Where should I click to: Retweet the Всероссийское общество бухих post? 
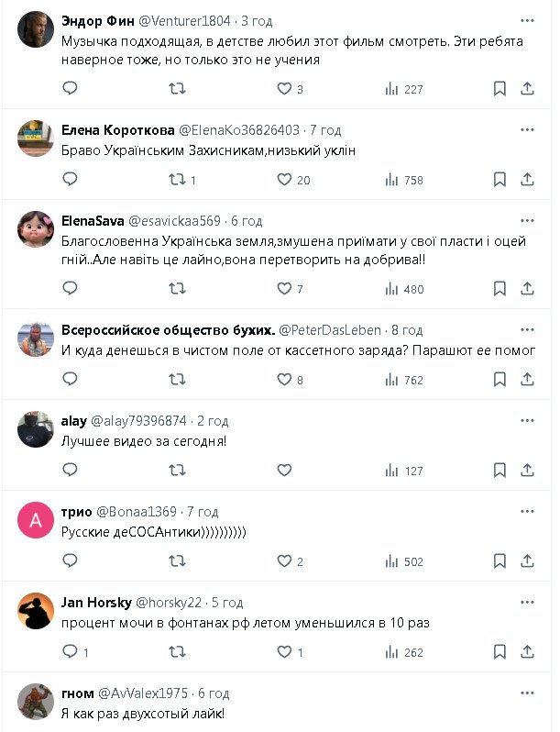tap(178, 379)
